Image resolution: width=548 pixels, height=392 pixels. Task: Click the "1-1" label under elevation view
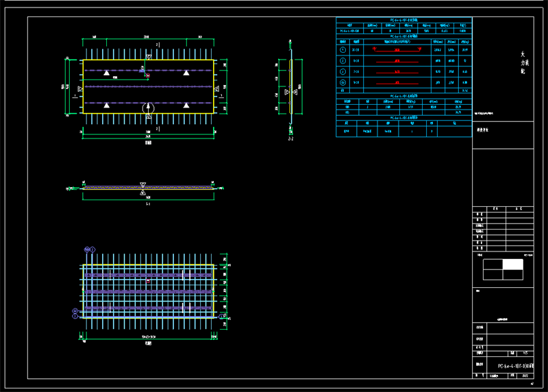(148, 204)
